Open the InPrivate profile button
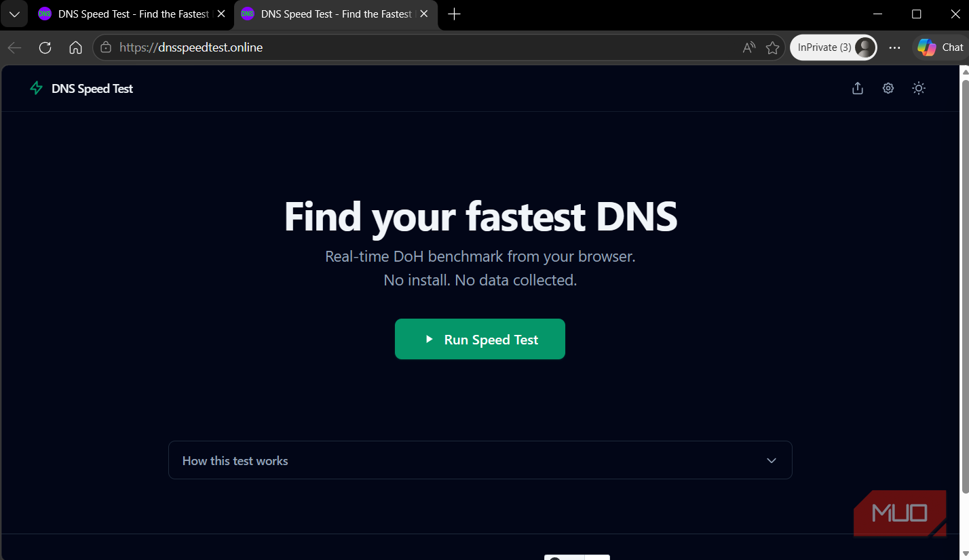 coord(833,47)
